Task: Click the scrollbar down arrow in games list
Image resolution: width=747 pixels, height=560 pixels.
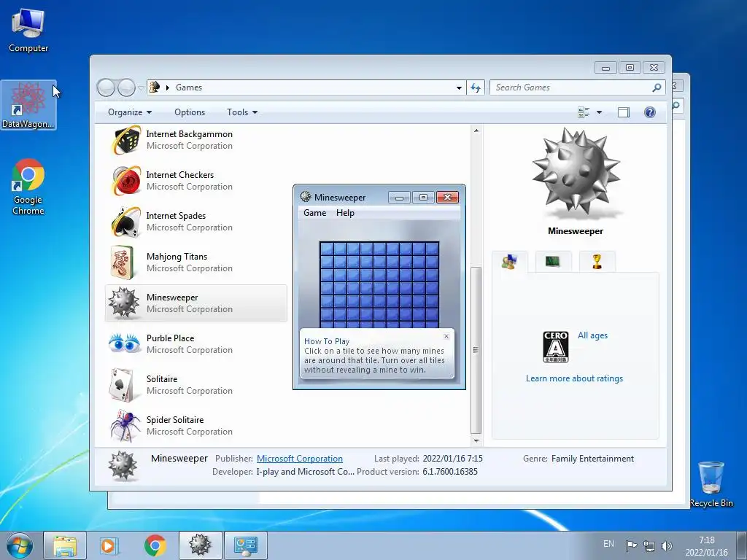Action: tap(476, 440)
